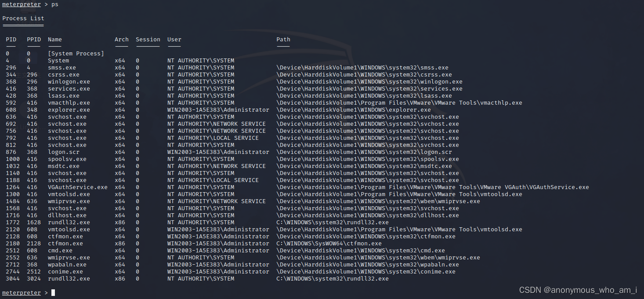The height and width of the screenshot is (299, 644).
Task: Select conime.exe in the Name column
Action: point(65,272)
